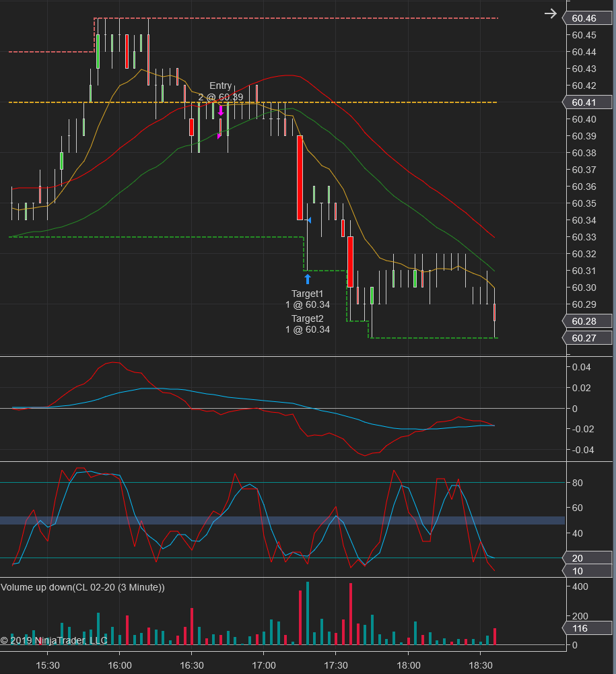Screen dimensions: 616x674
Task: Click the 60.29 price axis label
Action: pos(584,304)
